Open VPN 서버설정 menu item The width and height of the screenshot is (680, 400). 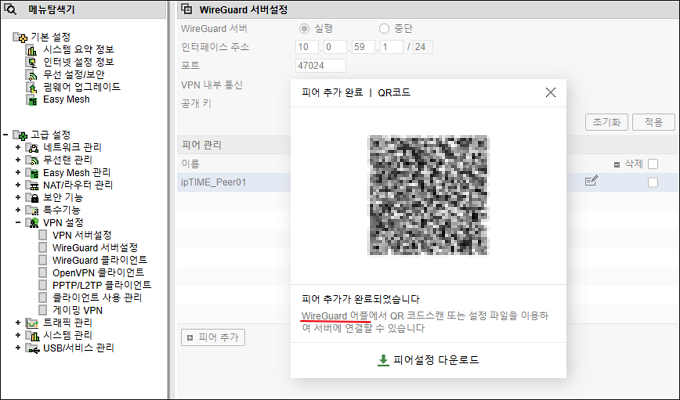[x=82, y=235]
